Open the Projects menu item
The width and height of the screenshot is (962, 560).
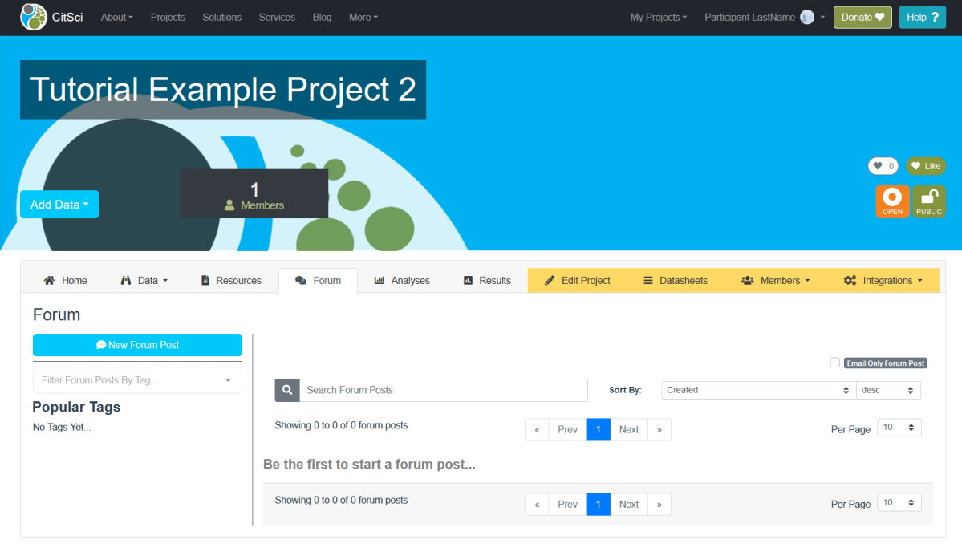click(x=167, y=17)
